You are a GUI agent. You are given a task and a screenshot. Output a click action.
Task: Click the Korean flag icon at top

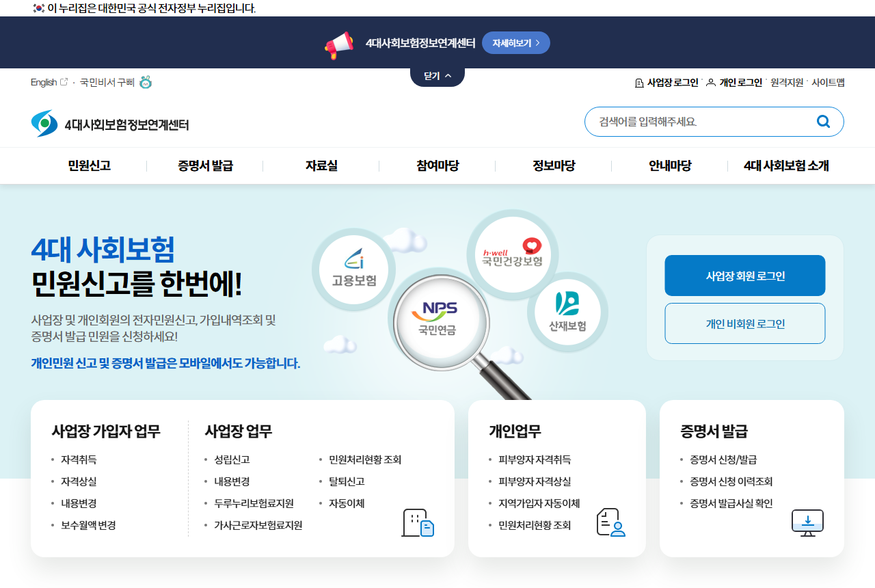click(38, 8)
